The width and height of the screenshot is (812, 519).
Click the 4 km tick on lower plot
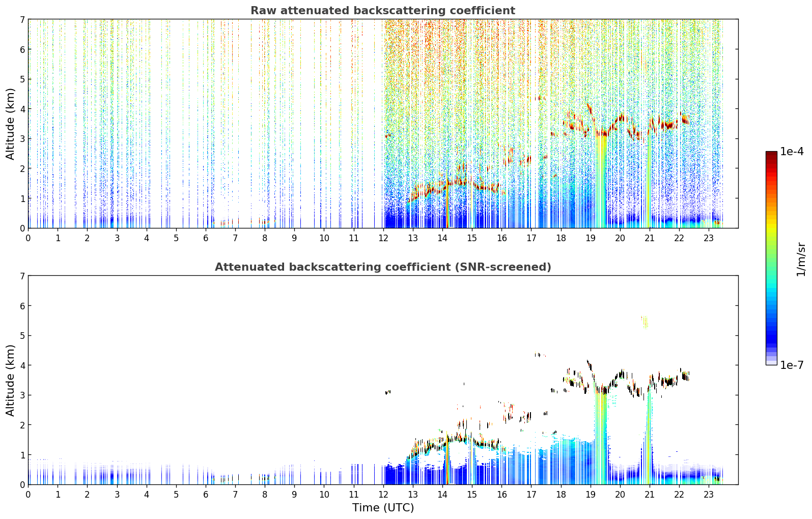point(22,365)
